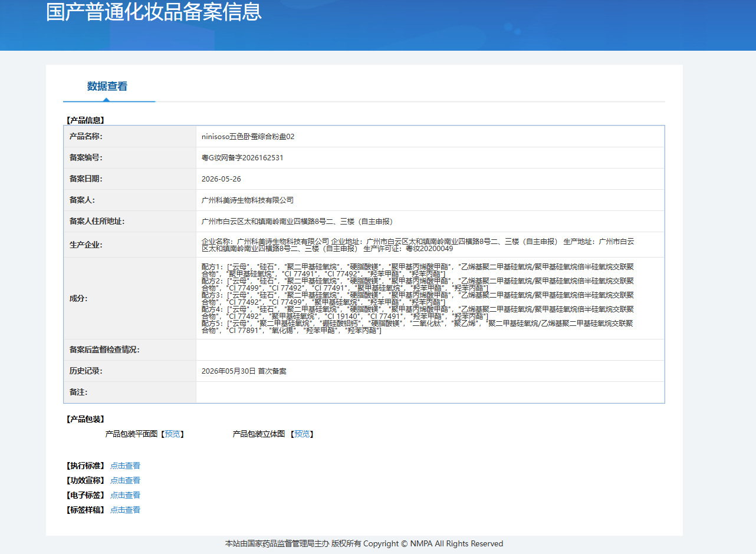Select the 配方1 ingredient line
Image resolution: width=756 pixels, height=554 pixels.
click(x=418, y=270)
